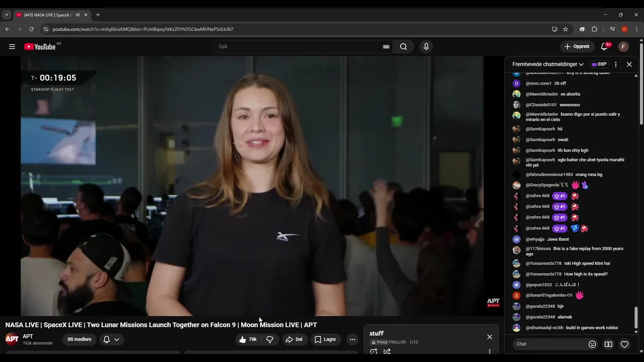
Task: Click the video title text
Action: point(161,325)
